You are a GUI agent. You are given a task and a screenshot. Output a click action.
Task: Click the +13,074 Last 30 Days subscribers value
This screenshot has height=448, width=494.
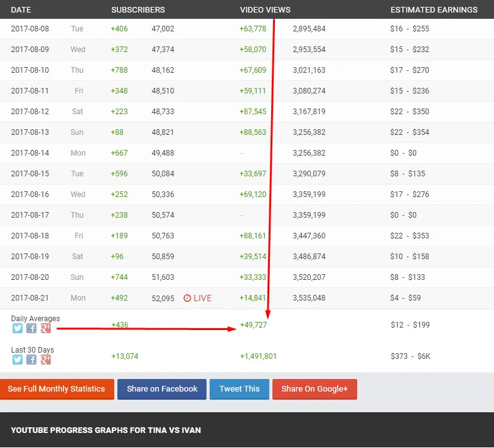click(x=124, y=356)
